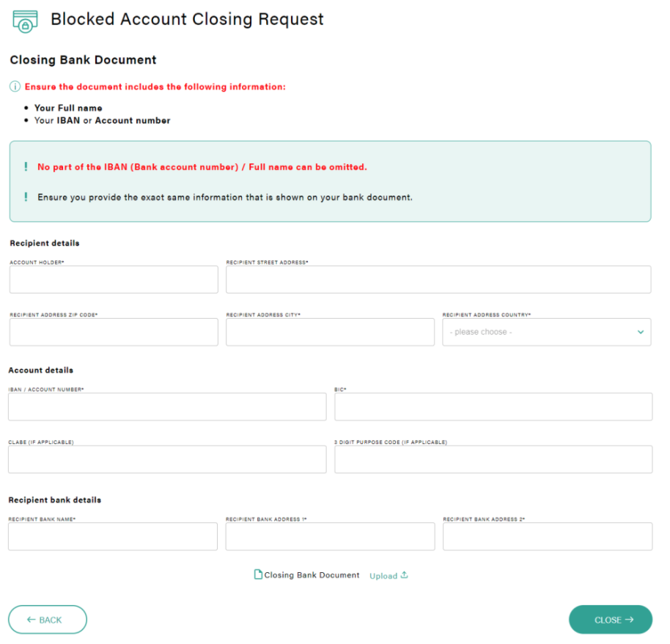This screenshot has width=670, height=644.
Task: Click the Upload link for the bank document
Action: pyautogui.click(x=383, y=576)
